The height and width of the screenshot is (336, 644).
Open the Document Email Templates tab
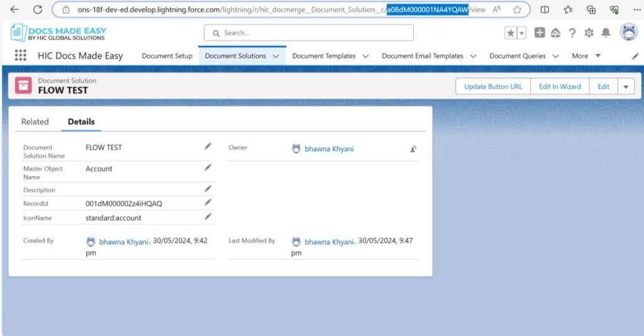click(x=423, y=56)
